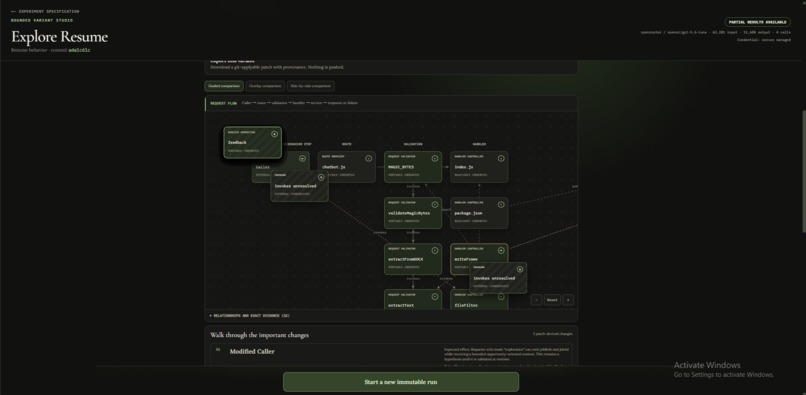Click the circle icon on Caller node
This screenshot has width=806, height=395.
[302, 158]
